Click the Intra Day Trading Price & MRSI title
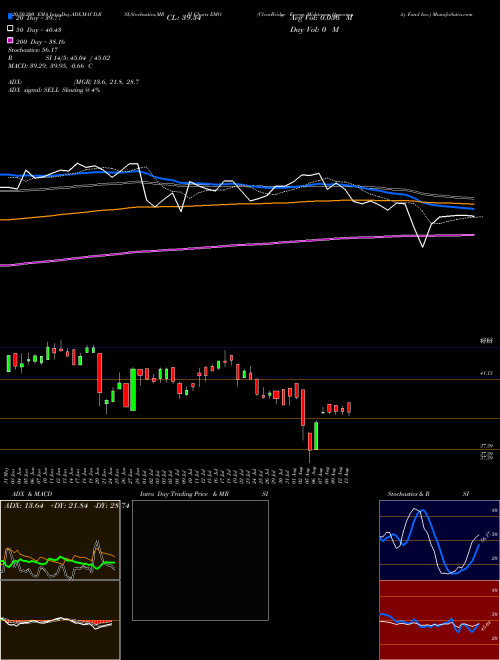The image size is (500, 660). [x=204, y=494]
